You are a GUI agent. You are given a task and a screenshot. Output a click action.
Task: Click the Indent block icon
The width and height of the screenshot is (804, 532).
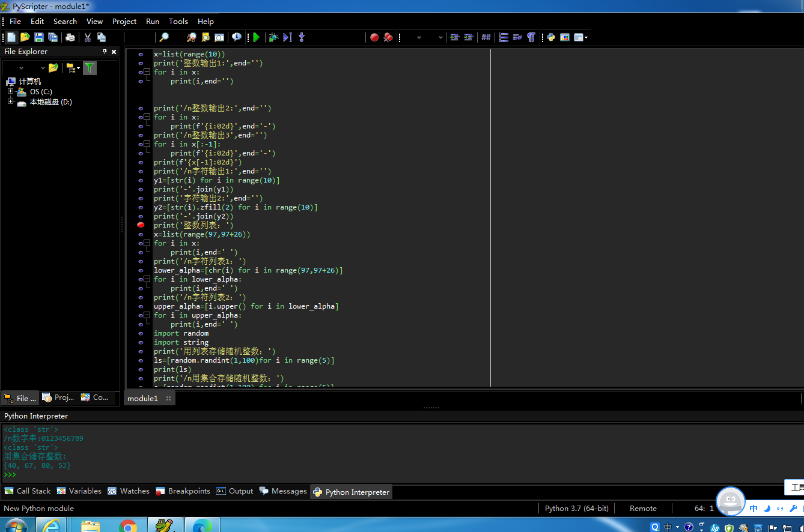tap(469, 37)
